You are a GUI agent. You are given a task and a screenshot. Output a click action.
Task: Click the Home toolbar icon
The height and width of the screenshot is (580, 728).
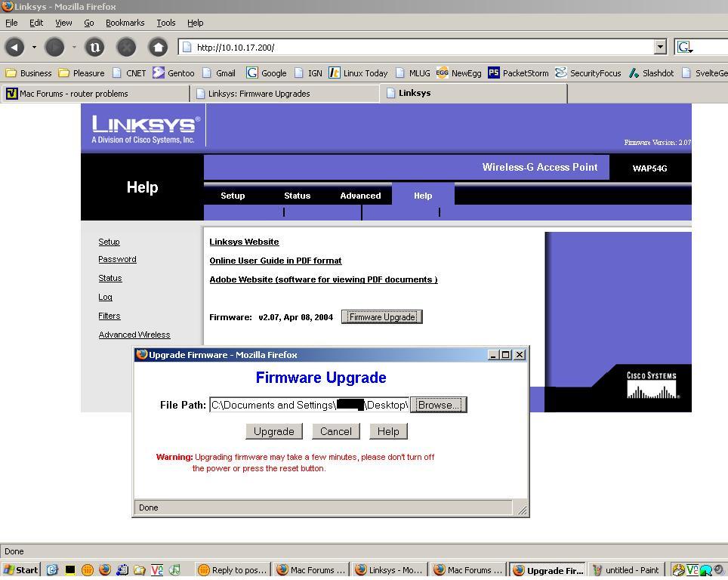tap(158, 48)
